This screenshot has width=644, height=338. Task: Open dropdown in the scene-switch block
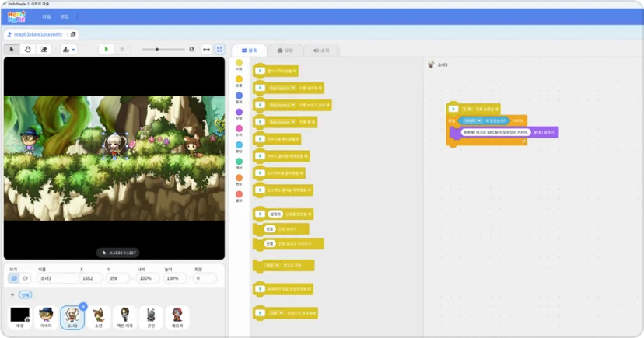click(272, 266)
